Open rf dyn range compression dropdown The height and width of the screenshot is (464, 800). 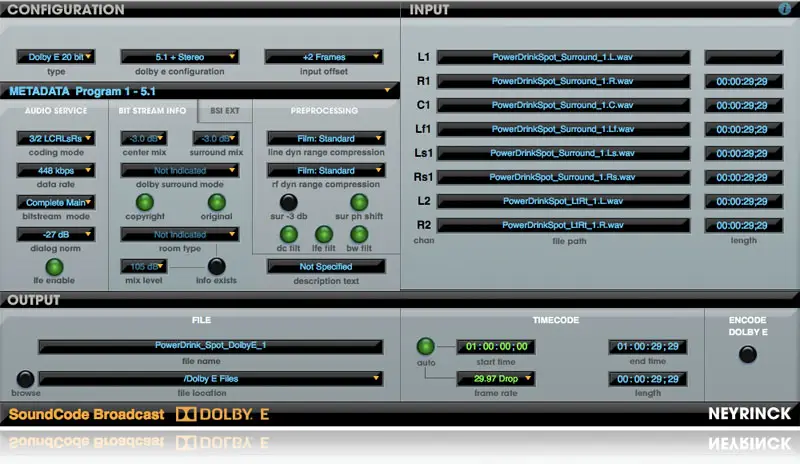pyautogui.click(x=326, y=170)
